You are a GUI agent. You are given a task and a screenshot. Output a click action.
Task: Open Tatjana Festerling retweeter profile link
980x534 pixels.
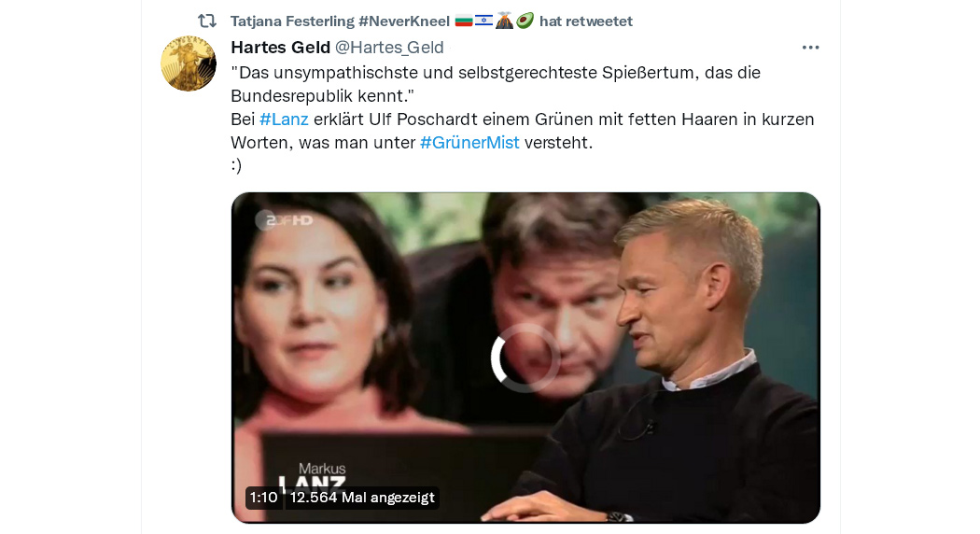[340, 21]
